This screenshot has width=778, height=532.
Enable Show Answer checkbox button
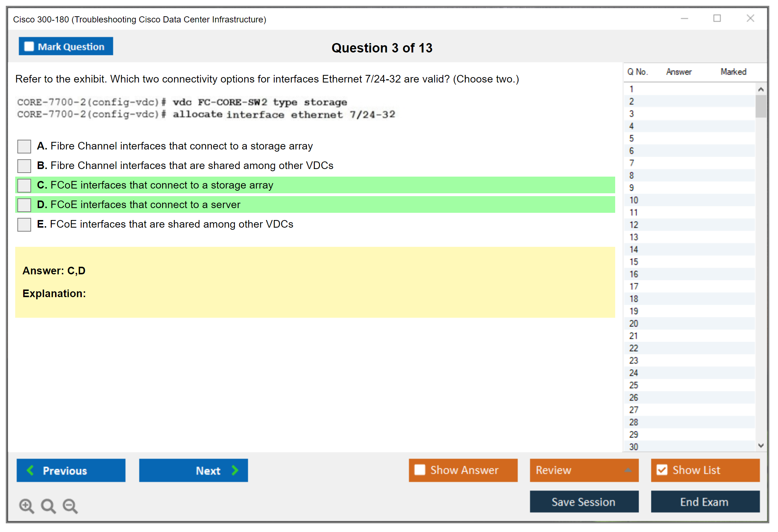(x=420, y=470)
